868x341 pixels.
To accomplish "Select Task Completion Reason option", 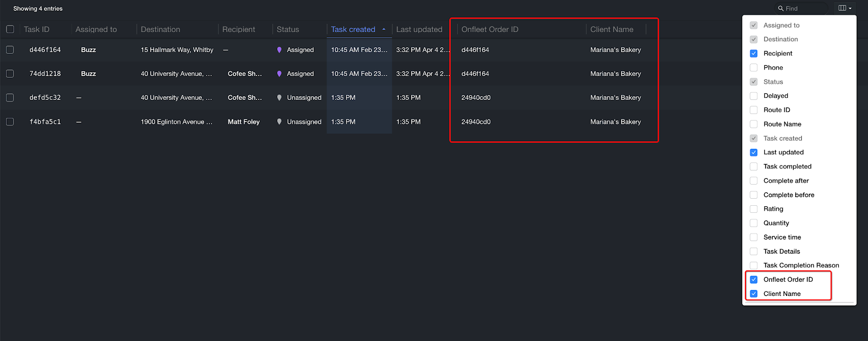I will point(754,266).
